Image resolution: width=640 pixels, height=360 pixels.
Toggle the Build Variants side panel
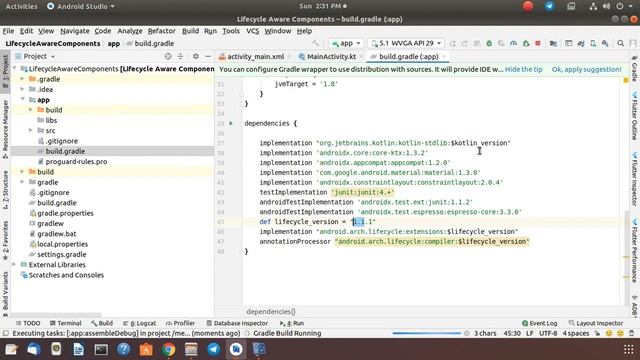pyautogui.click(x=5, y=294)
